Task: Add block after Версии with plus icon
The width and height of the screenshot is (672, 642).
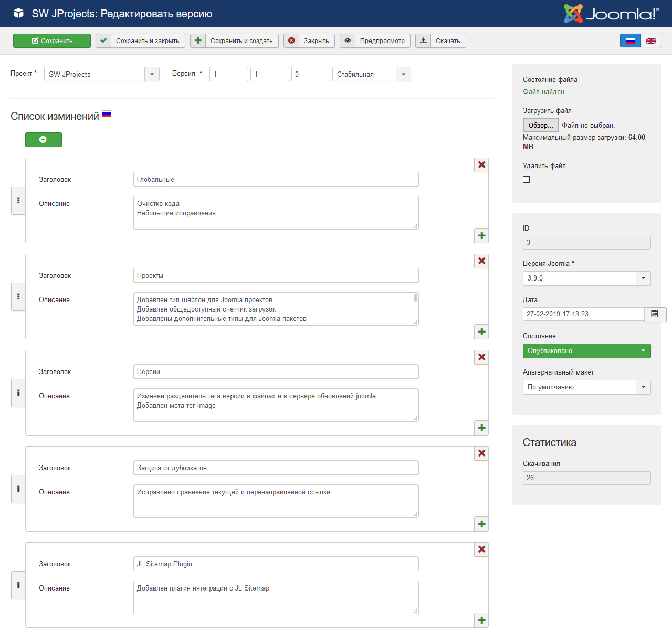Action: (x=481, y=428)
